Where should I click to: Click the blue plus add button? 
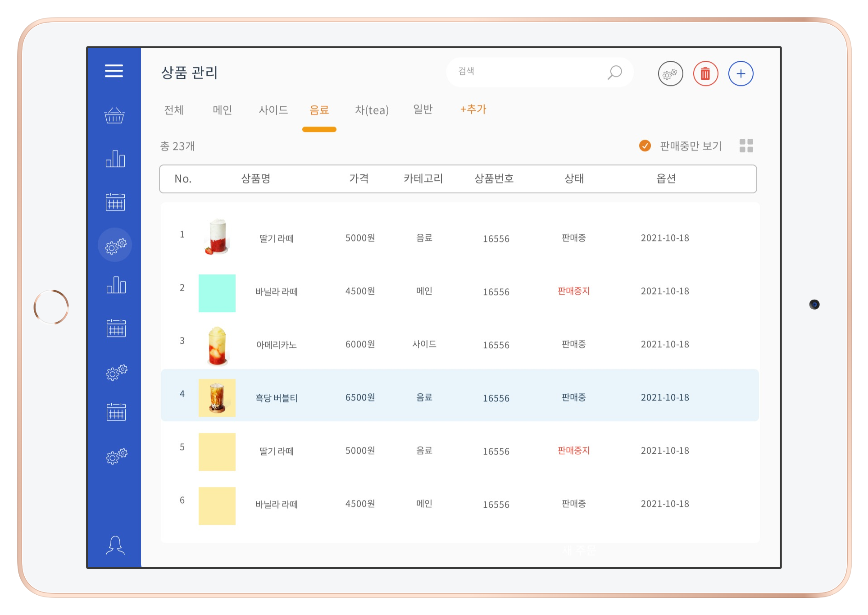coord(741,73)
